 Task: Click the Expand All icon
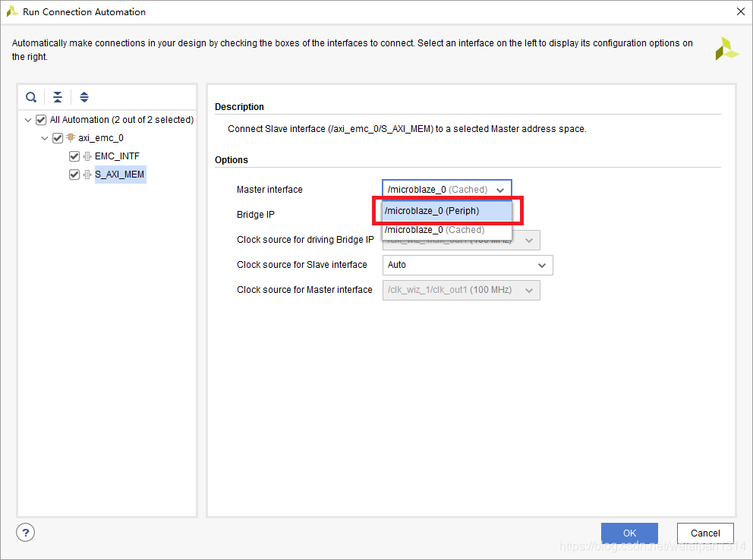point(84,97)
